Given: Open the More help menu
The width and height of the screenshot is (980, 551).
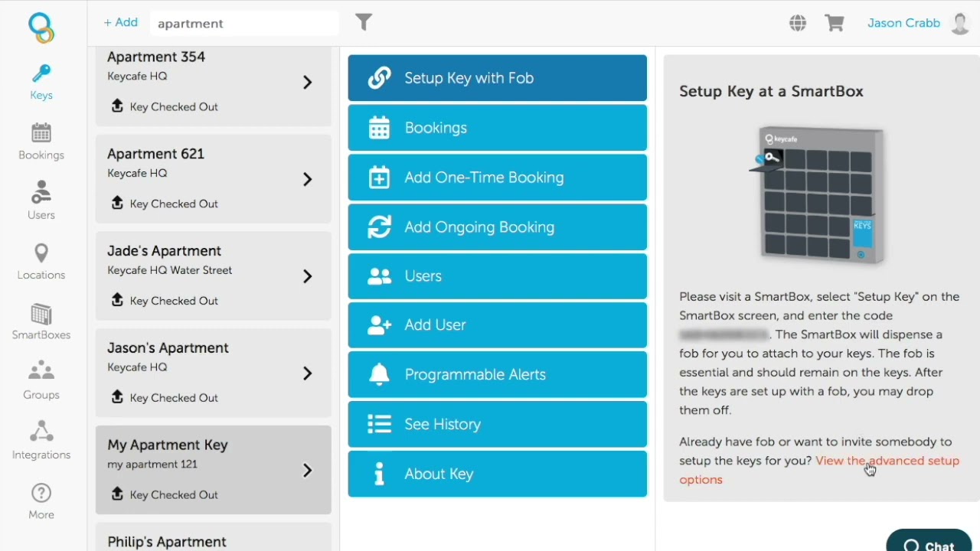Looking at the screenshot, I should click(x=41, y=501).
